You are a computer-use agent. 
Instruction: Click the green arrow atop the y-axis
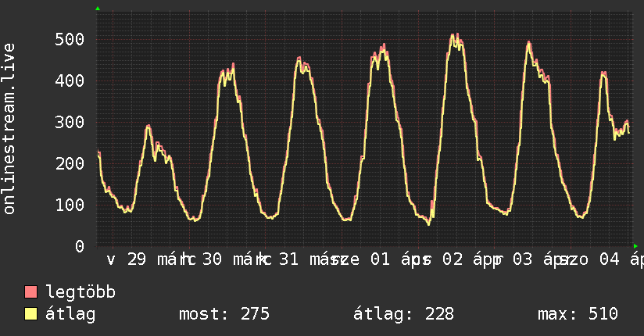[x=98, y=9]
